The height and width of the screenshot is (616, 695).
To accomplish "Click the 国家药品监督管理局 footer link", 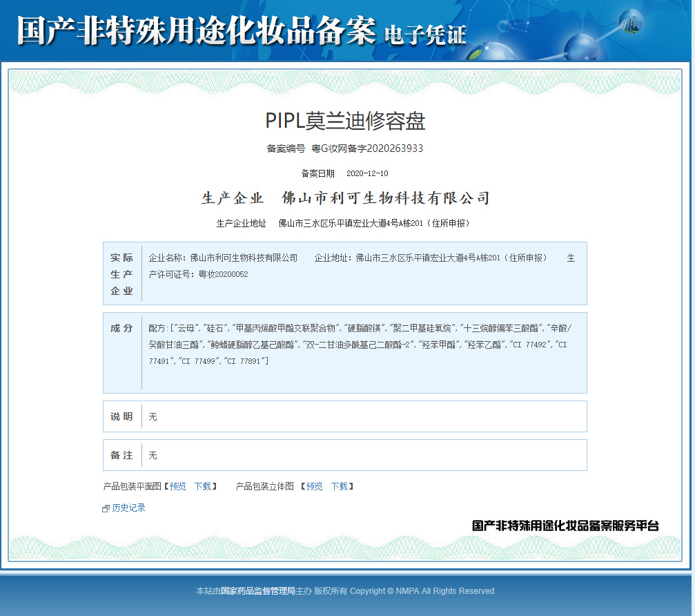I will [258, 590].
